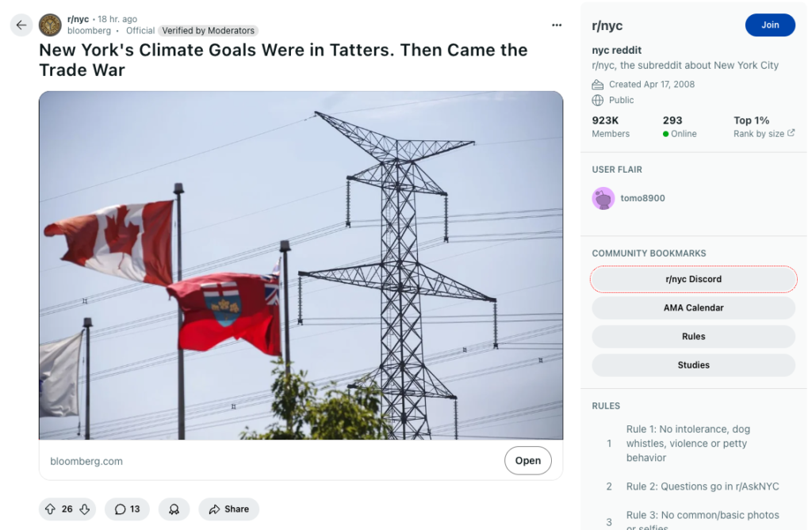Downvote the Bloomberg post
The image size is (812, 530).
tap(85, 509)
